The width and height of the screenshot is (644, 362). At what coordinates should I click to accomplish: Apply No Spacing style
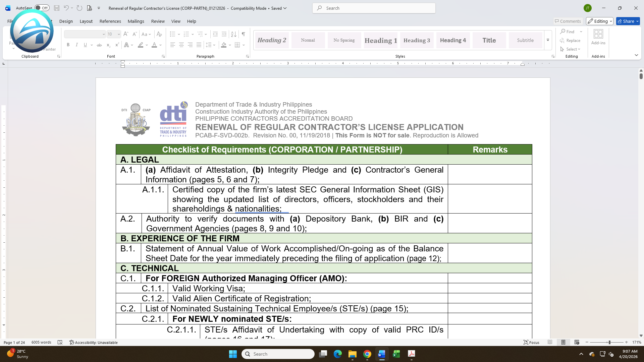pos(344,40)
